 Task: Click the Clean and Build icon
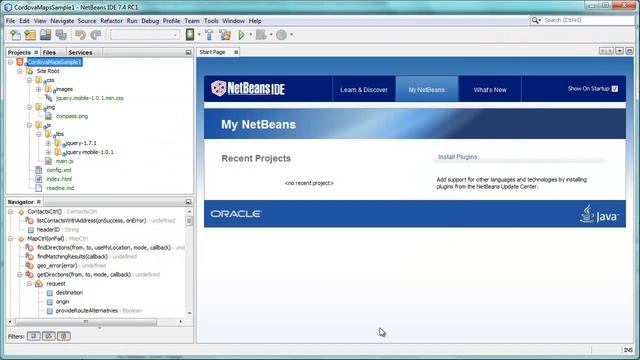tap(225, 35)
